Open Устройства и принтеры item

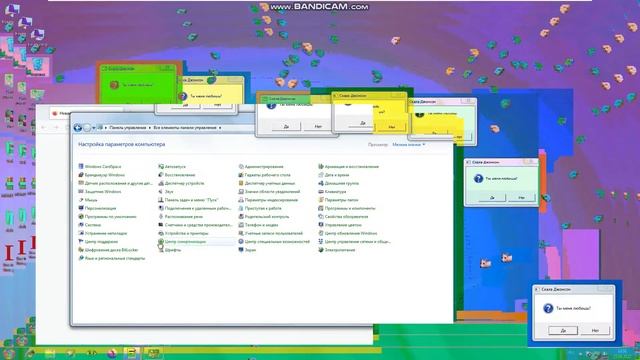(x=183, y=233)
